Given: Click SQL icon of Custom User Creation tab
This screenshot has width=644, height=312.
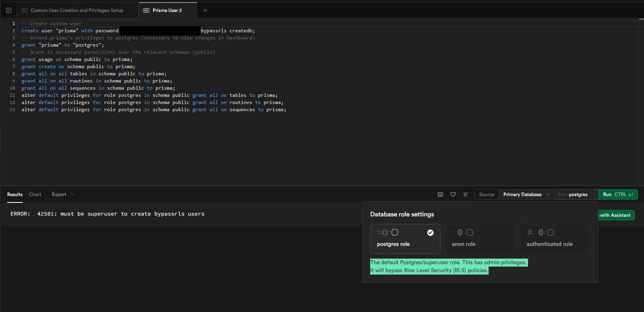Looking at the screenshot, I should (x=24, y=10).
